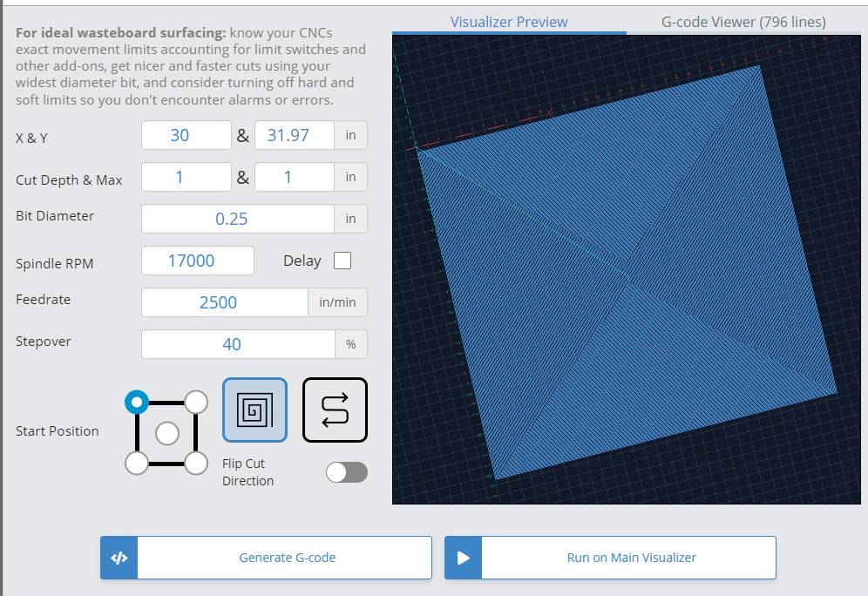Select bottom-left start position
This screenshot has width=868, height=596.
tap(137, 464)
